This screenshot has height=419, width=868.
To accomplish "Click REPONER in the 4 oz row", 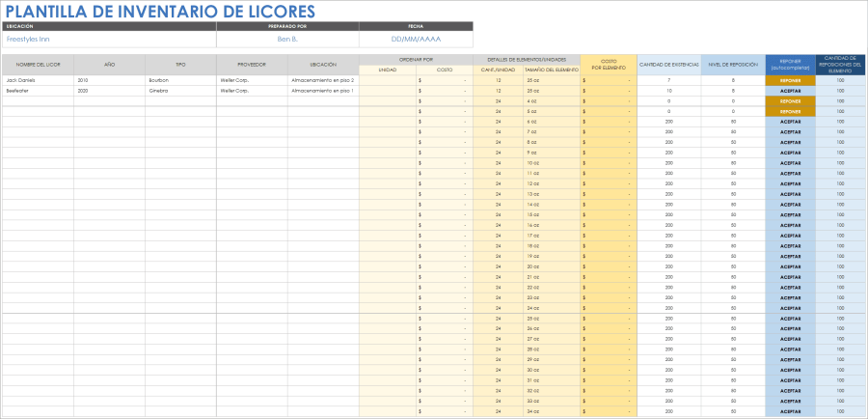I will tap(791, 101).
